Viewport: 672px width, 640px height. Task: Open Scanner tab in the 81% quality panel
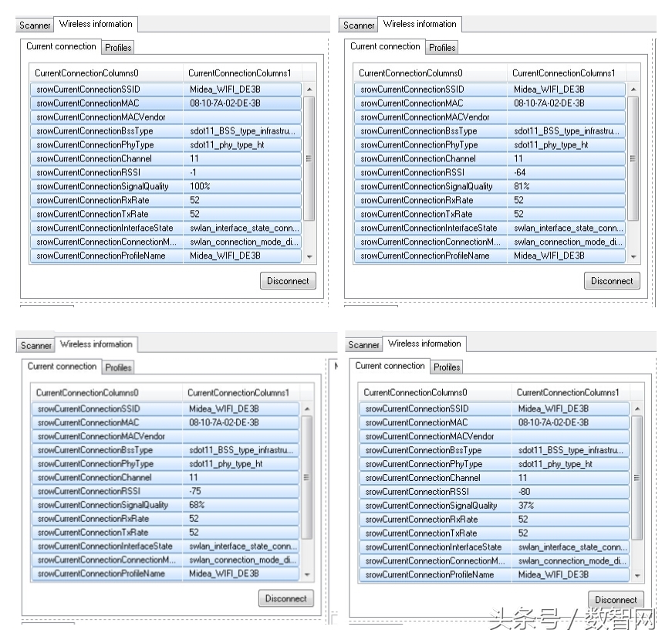click(x=359, y=25)
